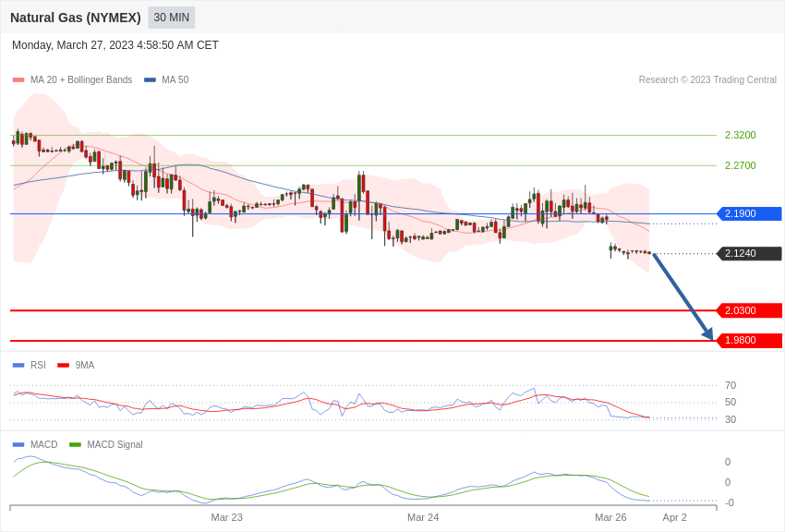
Task: Click the MACD legend swatch
Action: pyautogui.click(x=18, y=444)
